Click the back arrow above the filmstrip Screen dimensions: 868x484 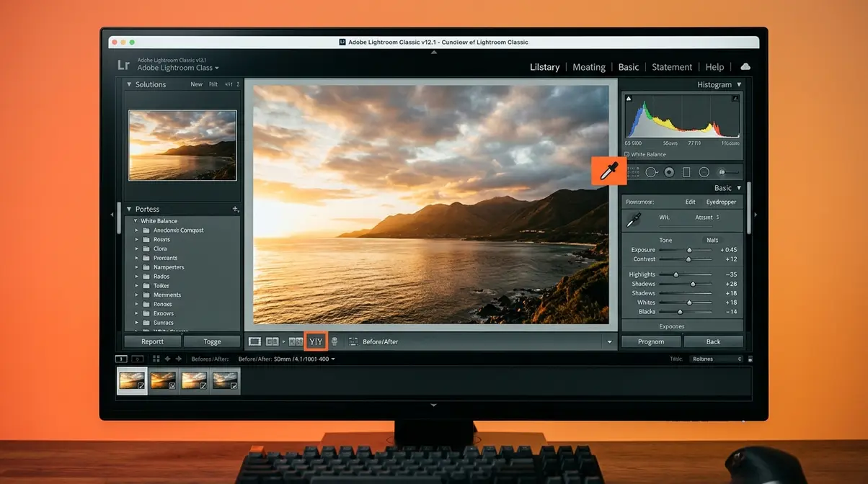pos(167,359)
